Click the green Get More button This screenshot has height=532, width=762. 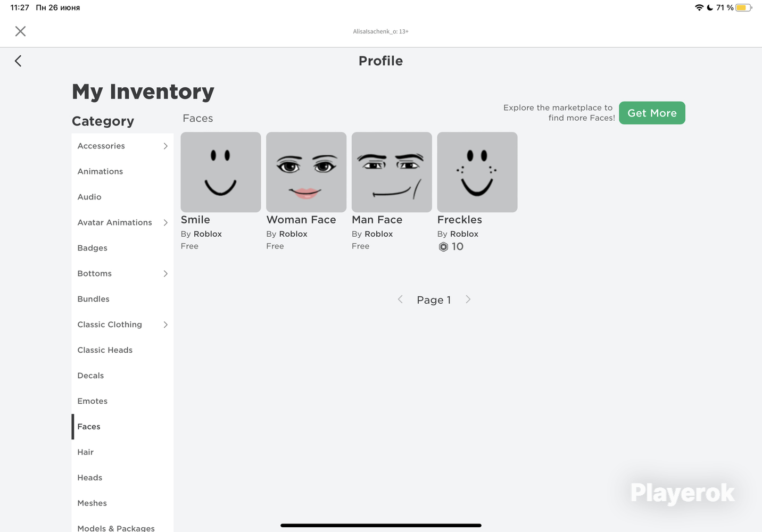tap(652, 113)
